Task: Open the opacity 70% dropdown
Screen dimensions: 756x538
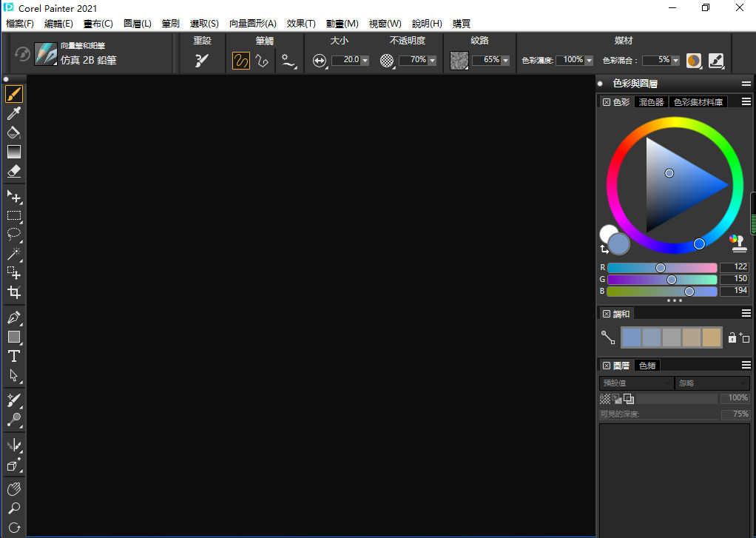Action: pyautogui.click(x=432, y=61)
